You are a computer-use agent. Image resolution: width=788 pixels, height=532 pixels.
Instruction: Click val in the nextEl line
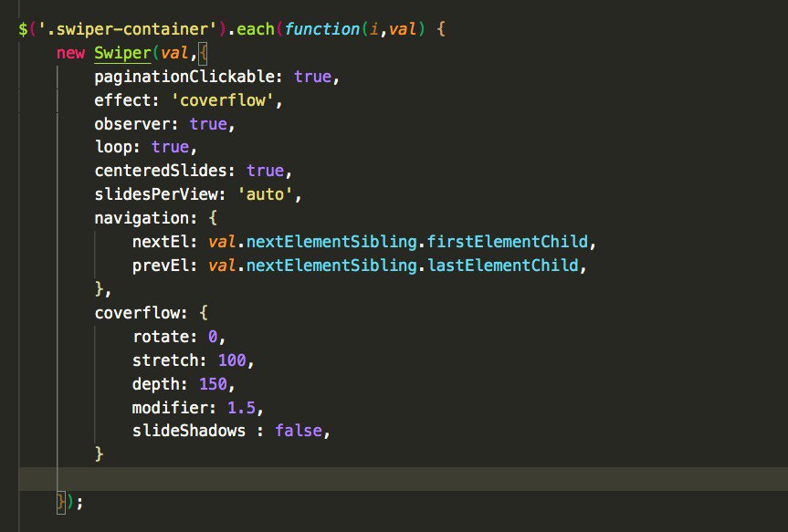[x=222, y=242]
